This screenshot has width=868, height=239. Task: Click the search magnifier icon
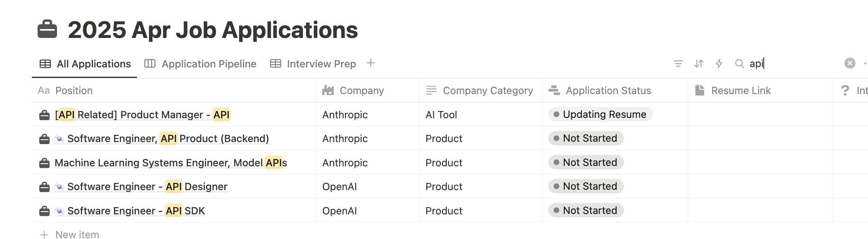coord(739,64)
